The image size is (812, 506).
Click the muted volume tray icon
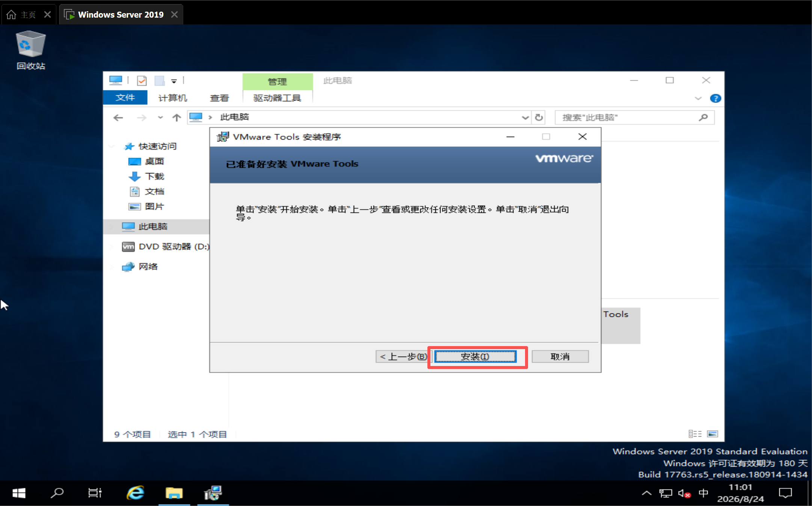[x=684, y=493]
